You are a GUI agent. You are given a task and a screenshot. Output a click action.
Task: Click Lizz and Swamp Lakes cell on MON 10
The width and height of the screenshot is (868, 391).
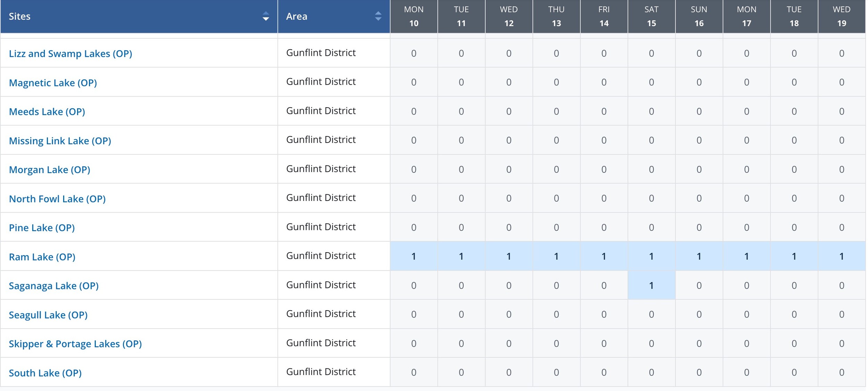pyautogui.click(x=414, y=53)
